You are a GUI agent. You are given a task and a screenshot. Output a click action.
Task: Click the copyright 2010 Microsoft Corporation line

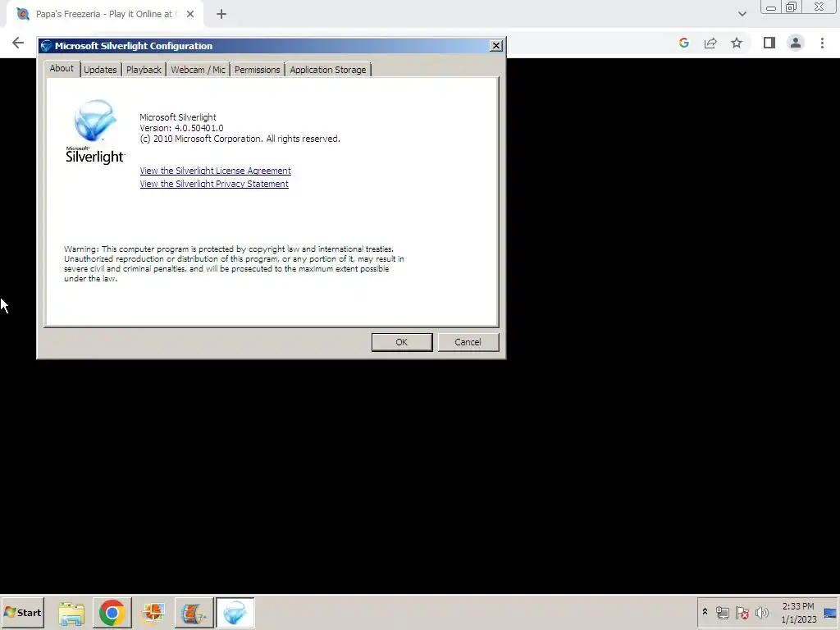pyautogui.click(x=240, y=139)
